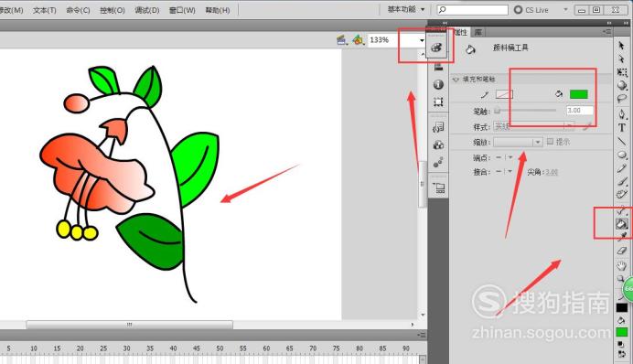Open the CS Live dropdown arrow
Screen dimensions: 633x364
point(565,9)
